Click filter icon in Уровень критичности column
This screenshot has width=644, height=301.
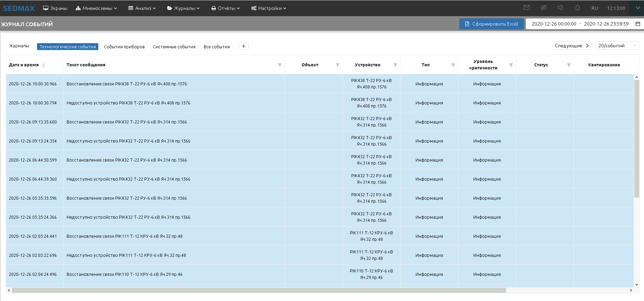pos(511,65)
